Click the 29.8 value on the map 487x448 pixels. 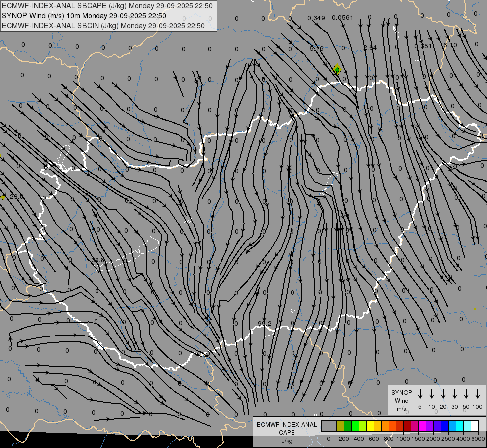pos(16,197)
